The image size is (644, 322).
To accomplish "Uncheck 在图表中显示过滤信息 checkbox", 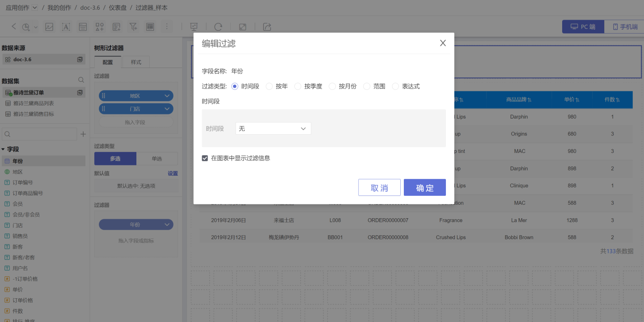I will coord(205,158).
